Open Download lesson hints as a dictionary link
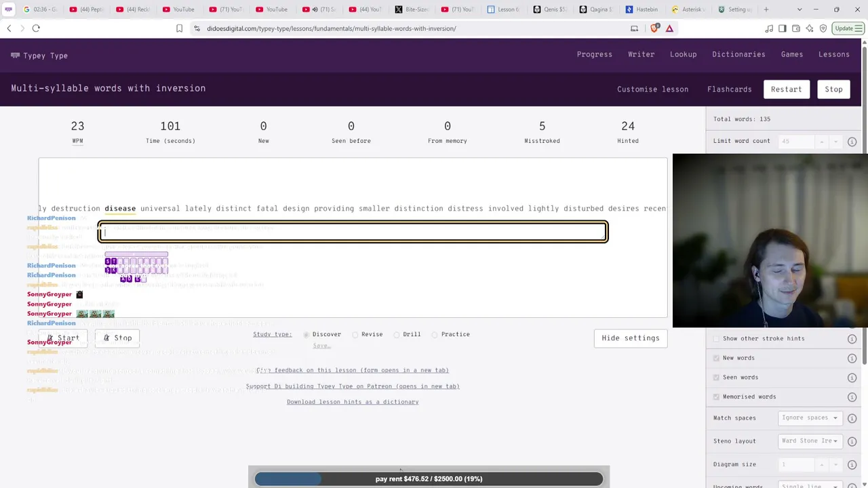 [x=353, y=402]
